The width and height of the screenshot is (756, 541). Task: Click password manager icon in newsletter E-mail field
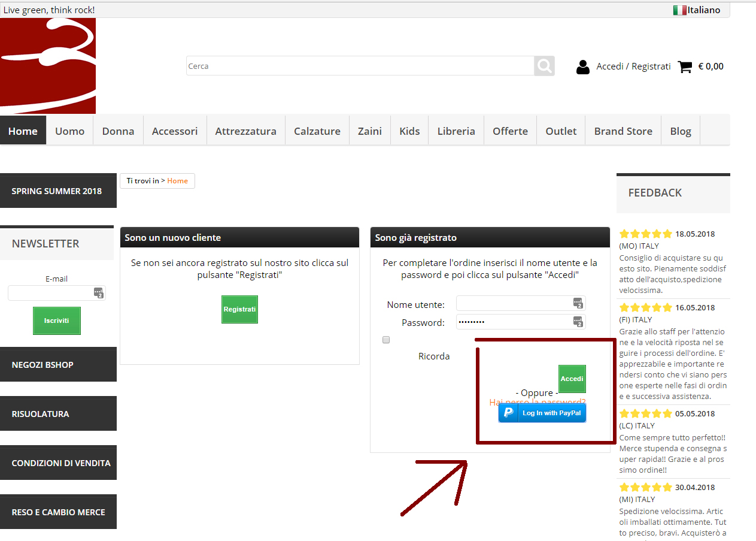[98, 293]
